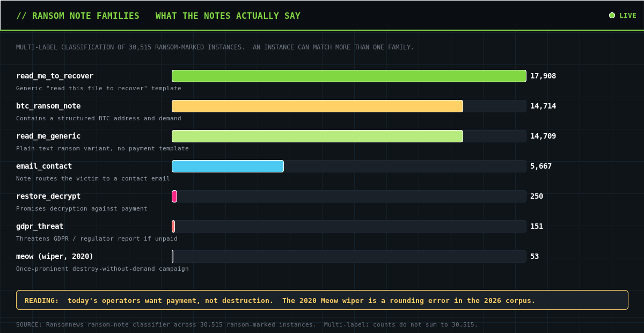Click the pink restore_decrypt bar marker
The width and height of the screenshot is (644, 333).
click(174, 196)
